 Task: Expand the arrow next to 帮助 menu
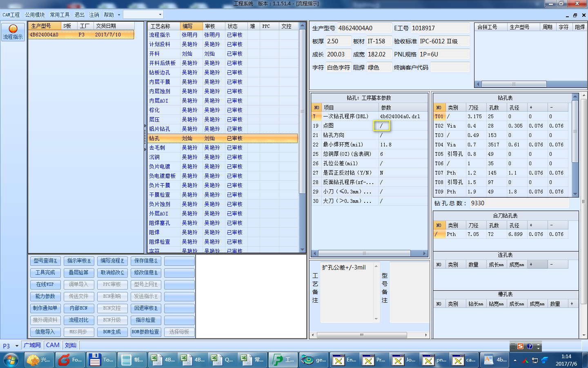point(119,15)
